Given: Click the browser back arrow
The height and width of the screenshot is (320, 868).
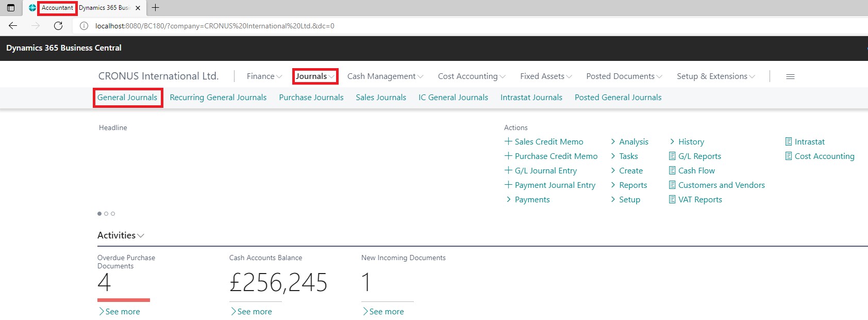Looking at the screenshot, I should point(13,26).
